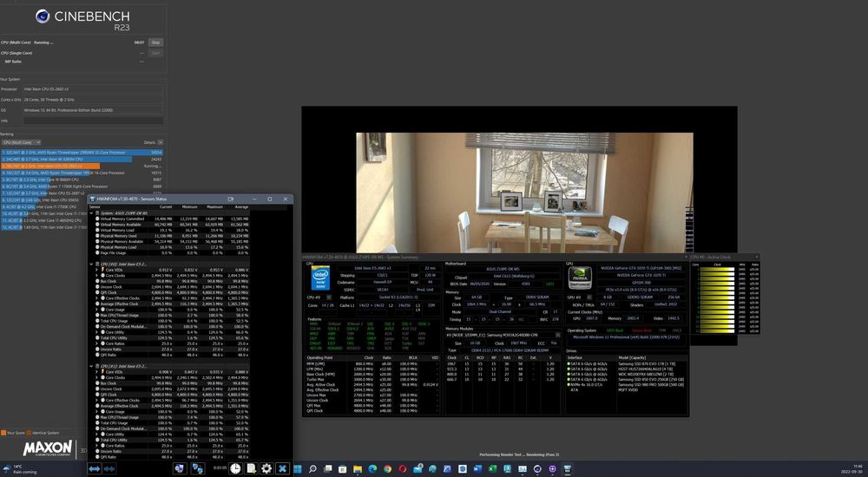868x477 pixels.
Task: Reset sensor values with the clock icon
Action: pyautogui.click(x=235, y=468)
